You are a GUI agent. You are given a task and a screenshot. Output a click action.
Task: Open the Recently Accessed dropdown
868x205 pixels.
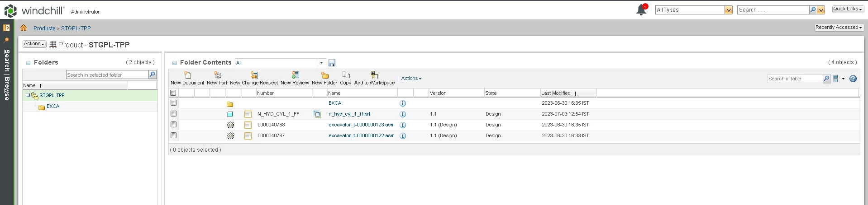(x=839, y=28)
